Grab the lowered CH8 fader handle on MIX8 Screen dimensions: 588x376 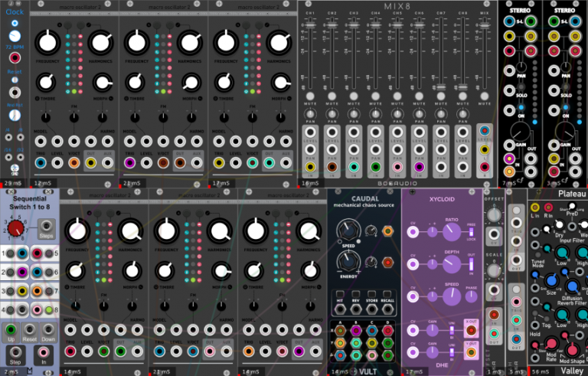click(462, 87)
